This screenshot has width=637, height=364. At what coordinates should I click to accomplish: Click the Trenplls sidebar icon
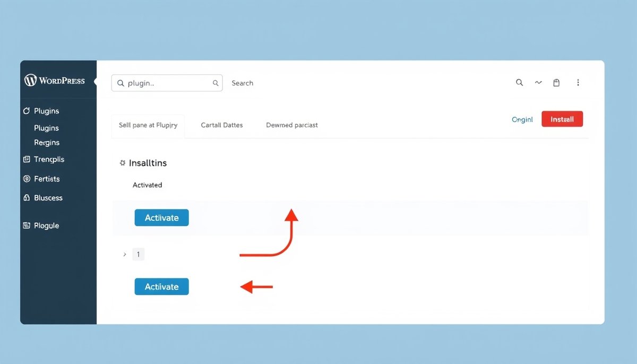[x=27, y=159]
